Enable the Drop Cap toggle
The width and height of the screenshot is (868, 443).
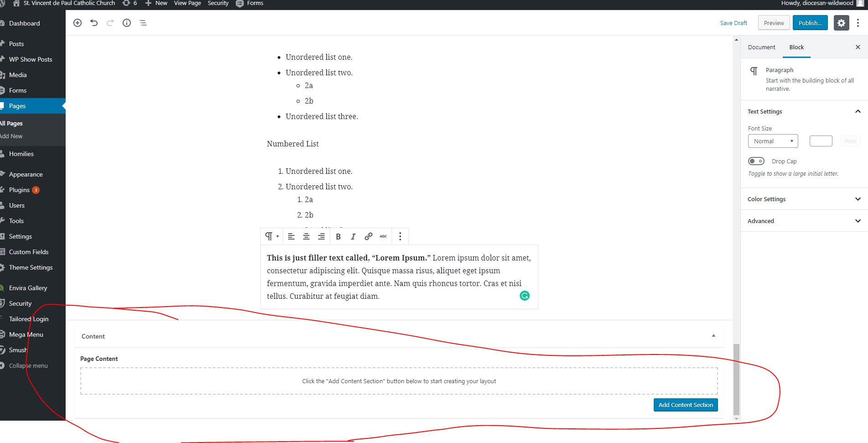(x=756, y=161)
